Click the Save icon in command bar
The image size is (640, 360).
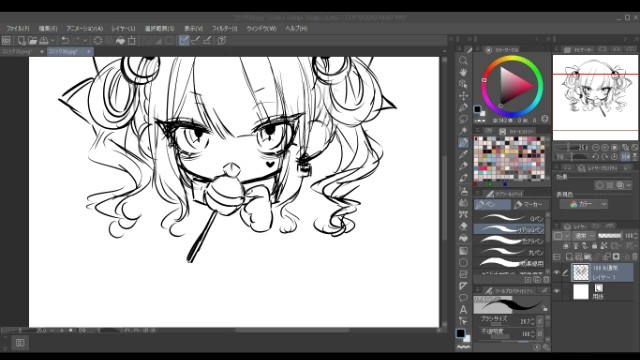tap(44, 40)
